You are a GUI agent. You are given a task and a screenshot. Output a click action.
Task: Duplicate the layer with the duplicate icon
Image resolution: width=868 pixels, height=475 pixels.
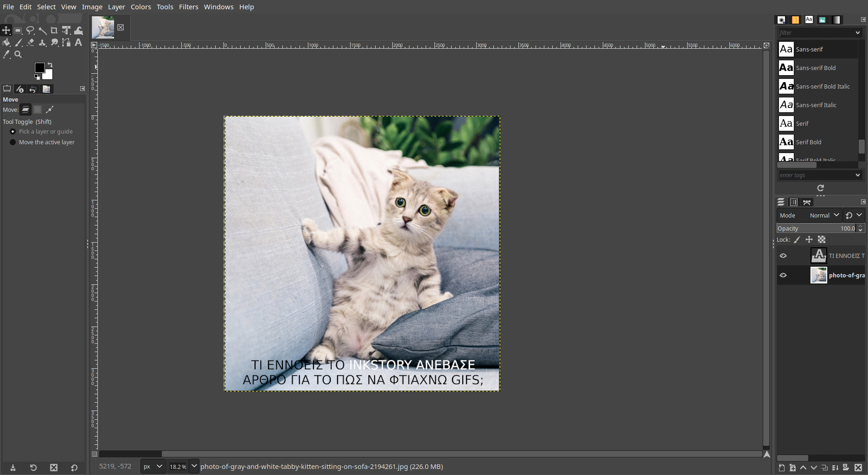(824, 468)
